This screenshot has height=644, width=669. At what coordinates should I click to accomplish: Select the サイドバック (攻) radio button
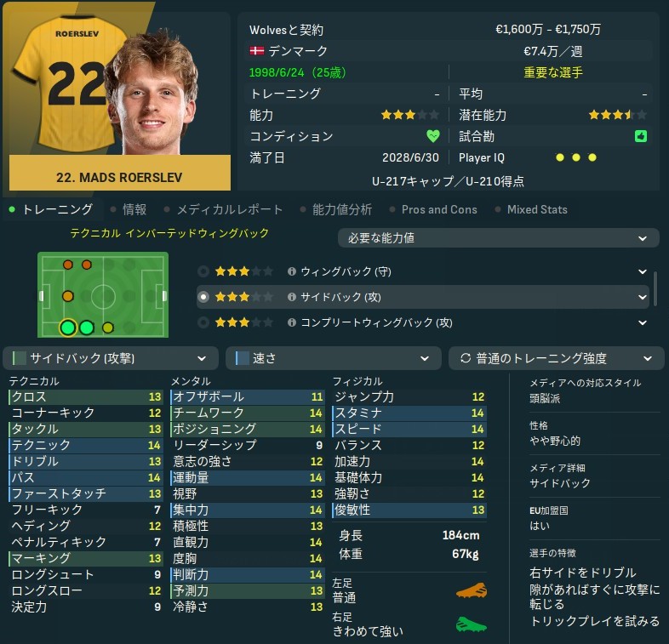(x=203, y=297)
